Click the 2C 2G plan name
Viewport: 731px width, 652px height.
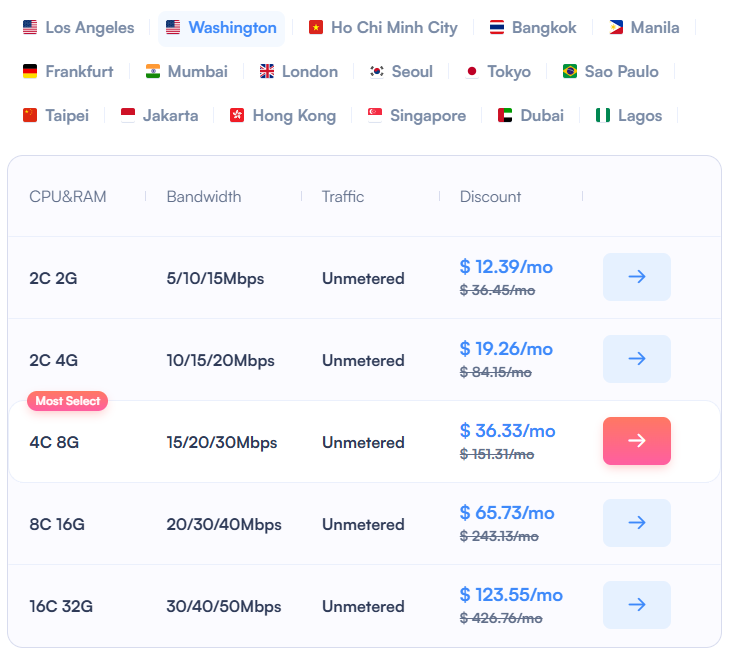pos(53,279)
